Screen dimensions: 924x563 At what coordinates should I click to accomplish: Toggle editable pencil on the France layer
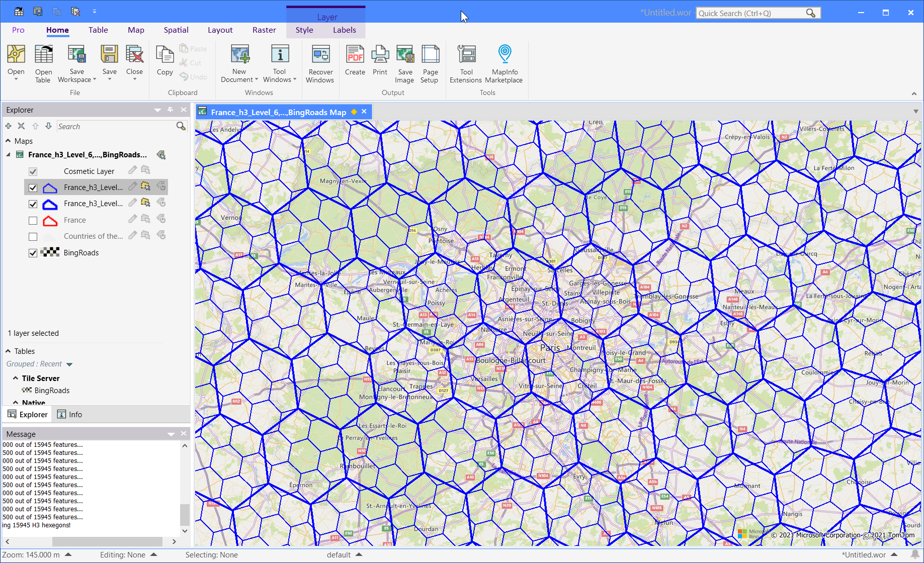pyautogui.click(x=132, y=219)
